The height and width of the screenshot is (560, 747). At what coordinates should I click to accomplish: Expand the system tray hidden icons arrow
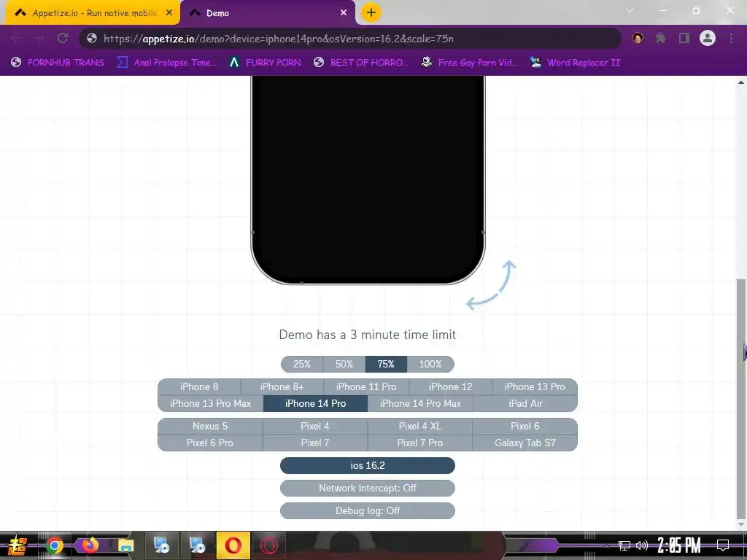coord(606,545)
